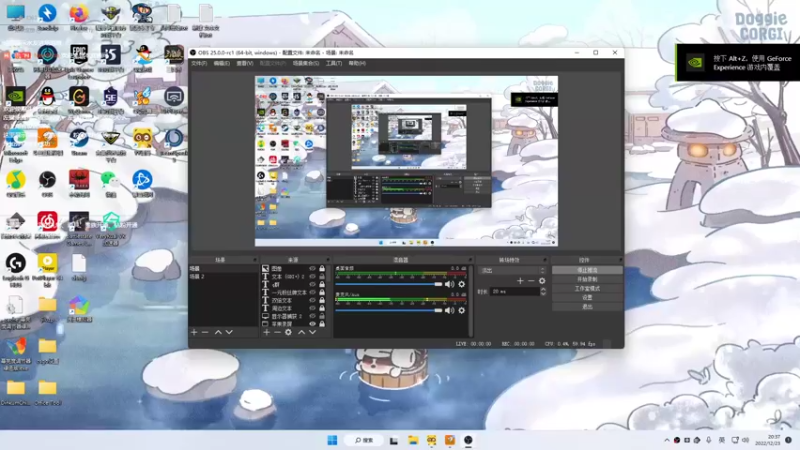Toggle lock for 图像 source
Viewport: 800px width, 450px height.
pyautogui.click(x=322, y=268)
